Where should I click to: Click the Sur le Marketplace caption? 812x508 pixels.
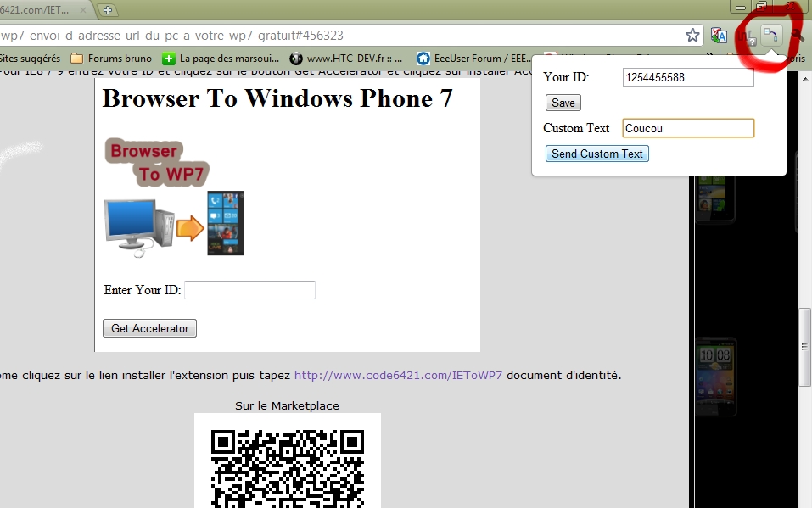[287, 406]
